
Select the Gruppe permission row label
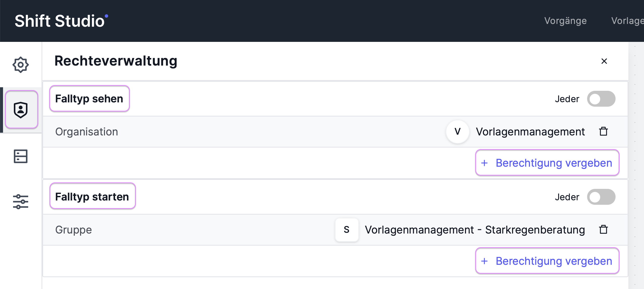pos(74,230)
